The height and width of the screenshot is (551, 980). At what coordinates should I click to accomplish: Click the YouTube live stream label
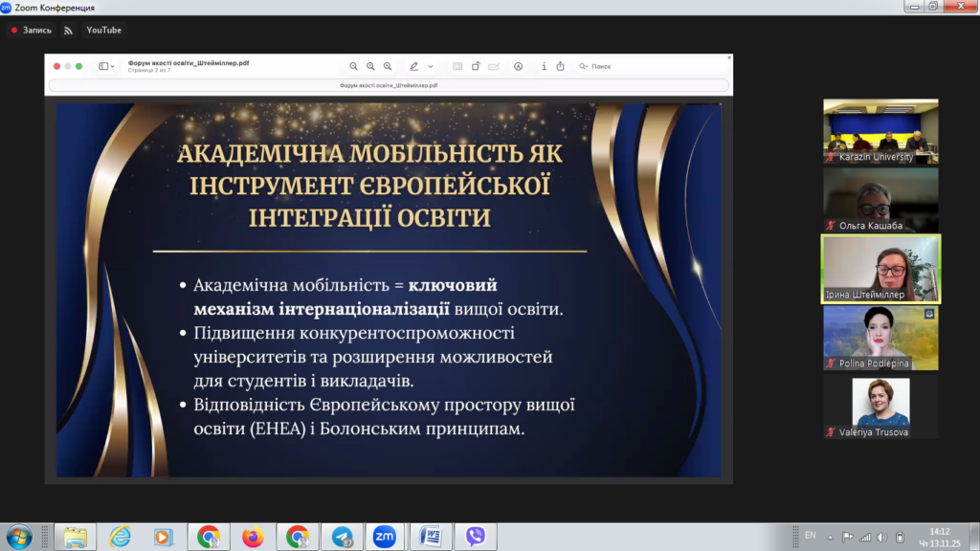[103, 30]
